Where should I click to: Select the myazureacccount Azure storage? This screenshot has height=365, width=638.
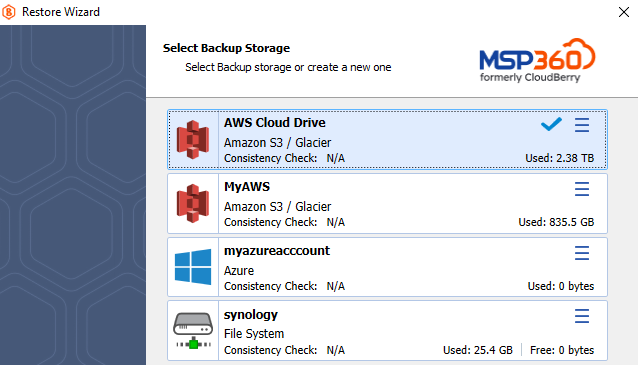tap(387, 267)
